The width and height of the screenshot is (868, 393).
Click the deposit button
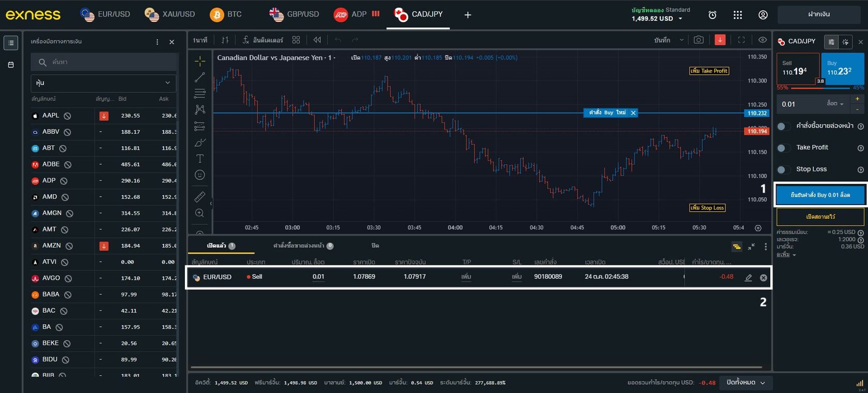tap(818, 14)
